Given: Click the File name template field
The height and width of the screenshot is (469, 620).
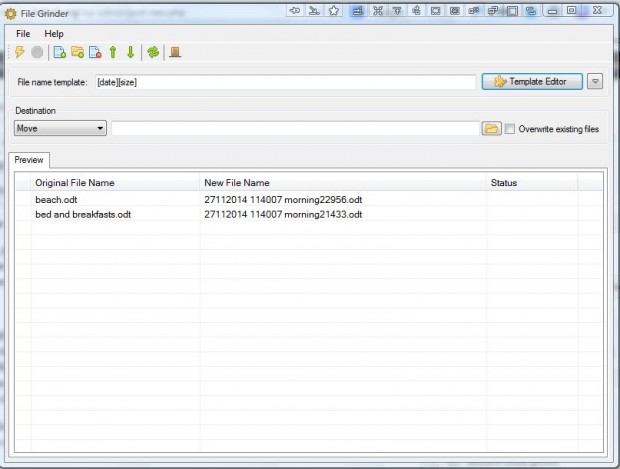Looking at the screenshot, I should tap(285, 82).
